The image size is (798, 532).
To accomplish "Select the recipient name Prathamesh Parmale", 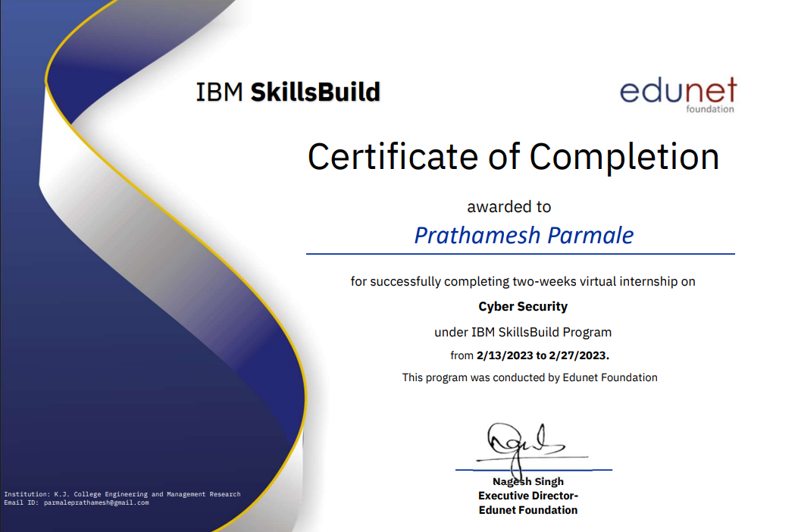I will point(524,235).
